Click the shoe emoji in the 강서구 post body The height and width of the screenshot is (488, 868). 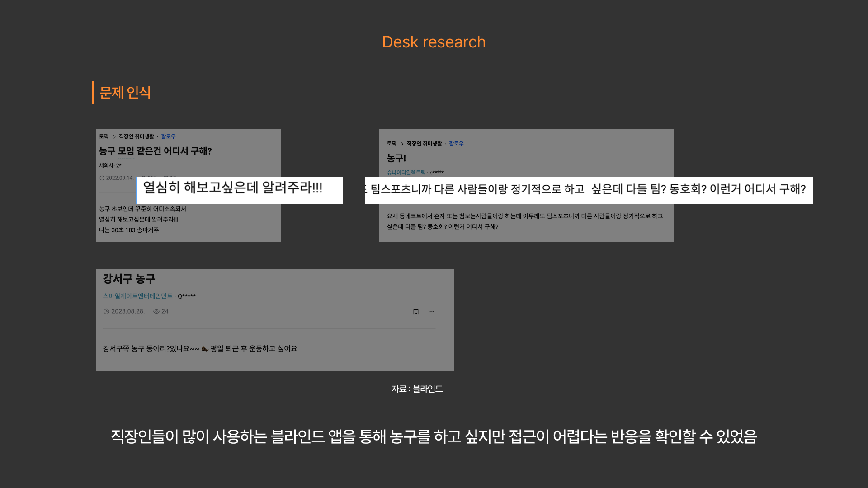(x=205, y=348)
